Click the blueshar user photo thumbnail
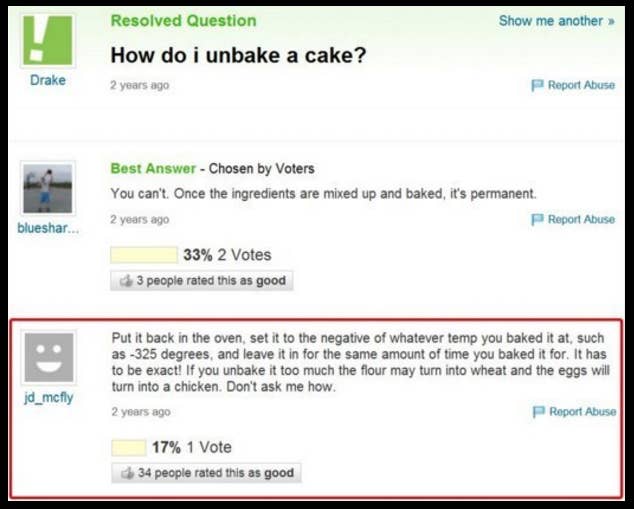The width and height of the screenshot is (634, 509). [x=47, y=189]
